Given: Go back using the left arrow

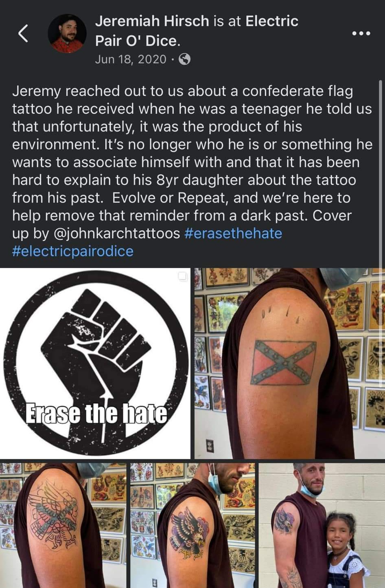Looking at the screenshot, I should pos(24,33).
